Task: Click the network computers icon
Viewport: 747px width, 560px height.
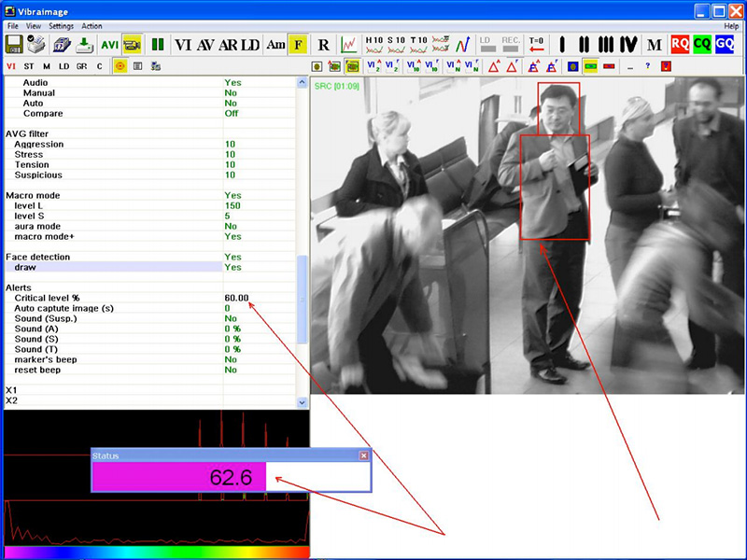Action: point(155,66)
